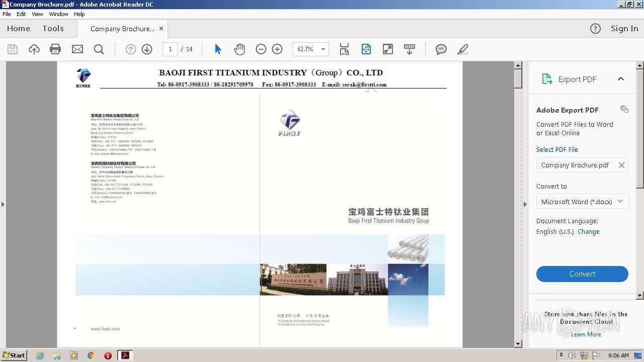Open Chrome from the taskbar
This screenshot has height=362, width=644.
point(91,355)
